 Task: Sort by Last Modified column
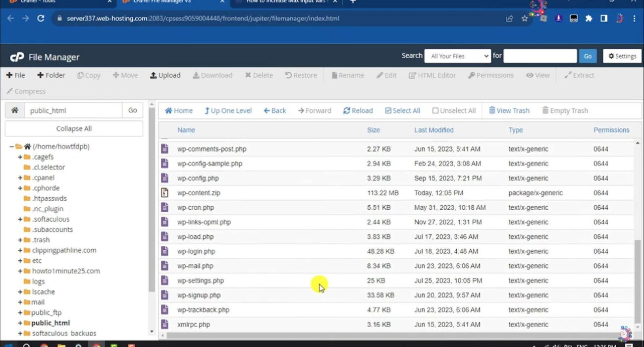point(434,130)
